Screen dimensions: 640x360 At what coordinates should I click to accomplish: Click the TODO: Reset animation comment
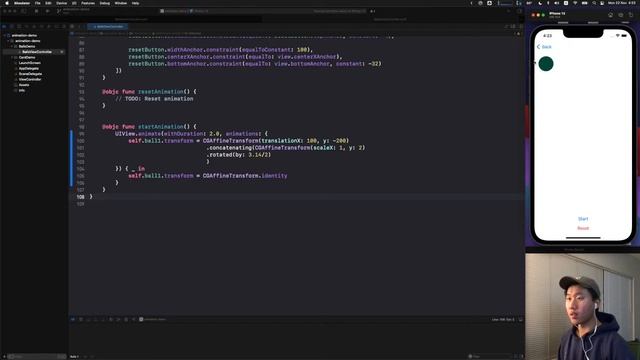(x=154, y=99)
